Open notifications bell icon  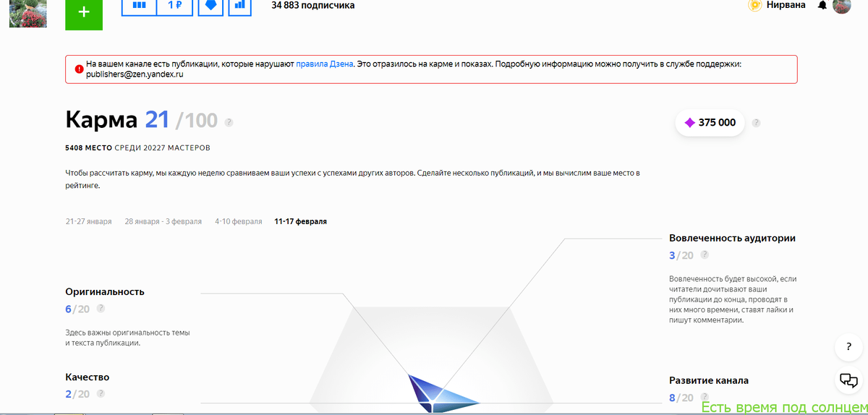click(x=822, y=5)
